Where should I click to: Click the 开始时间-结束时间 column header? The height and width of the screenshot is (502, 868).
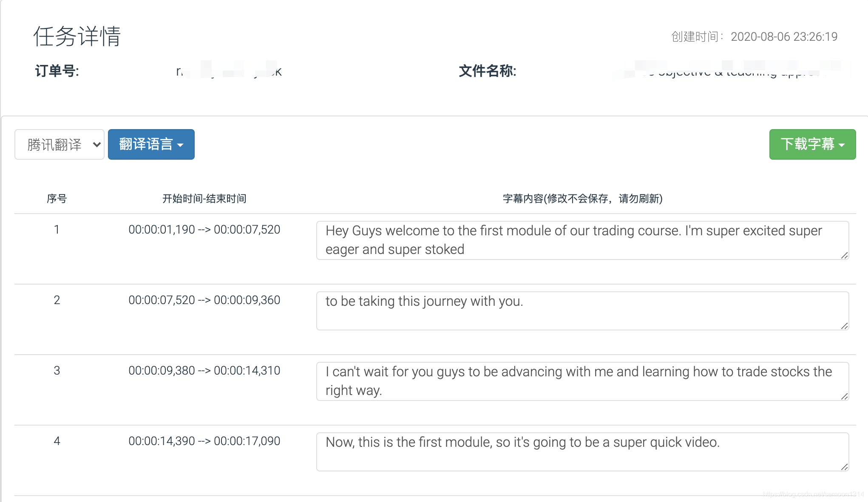click(204, 199)
